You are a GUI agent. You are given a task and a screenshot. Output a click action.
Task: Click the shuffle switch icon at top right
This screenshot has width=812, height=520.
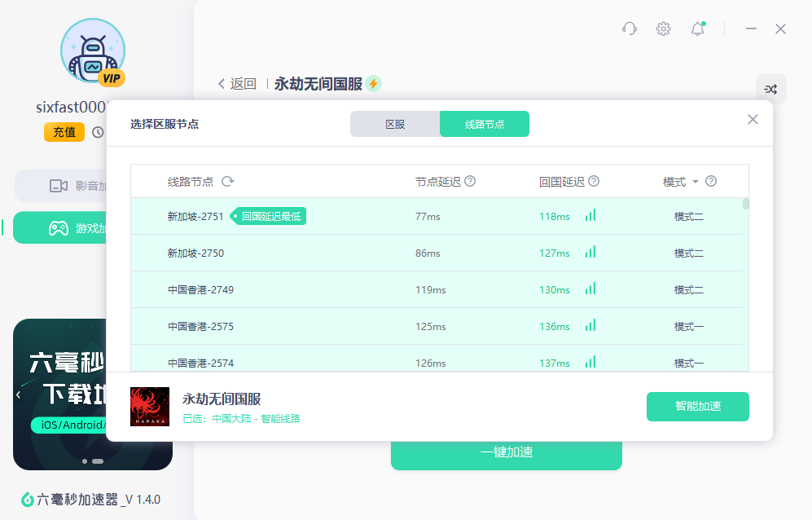[770, 90]
